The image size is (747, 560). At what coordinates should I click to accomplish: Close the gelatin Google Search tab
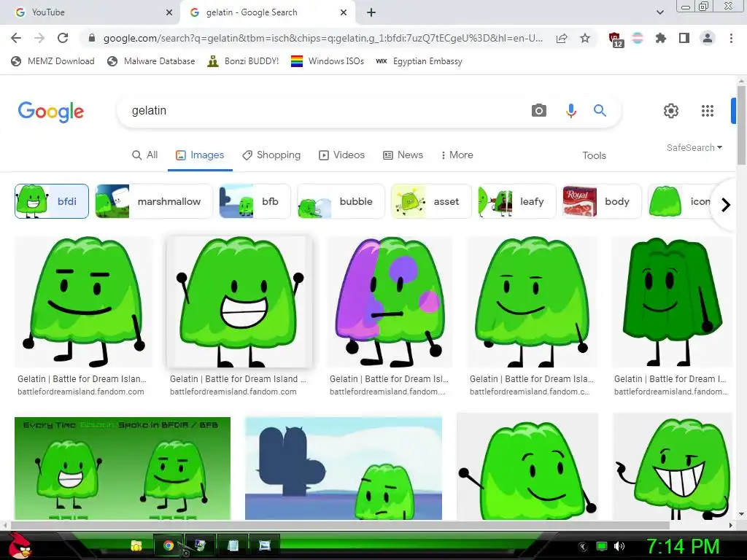pyautogui.click(x=344, y=12)
